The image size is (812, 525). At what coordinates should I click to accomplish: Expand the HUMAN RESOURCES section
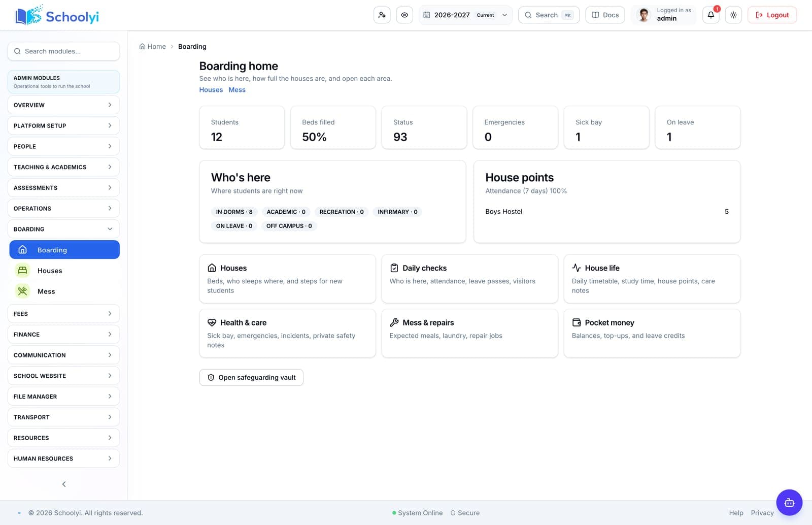(63, 458)
